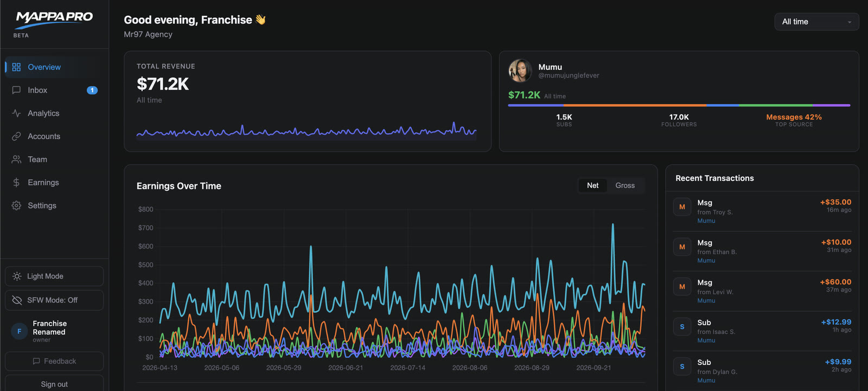Click the 1.5K subs stat
The image size is (868, 391).
tap(564, 120)
